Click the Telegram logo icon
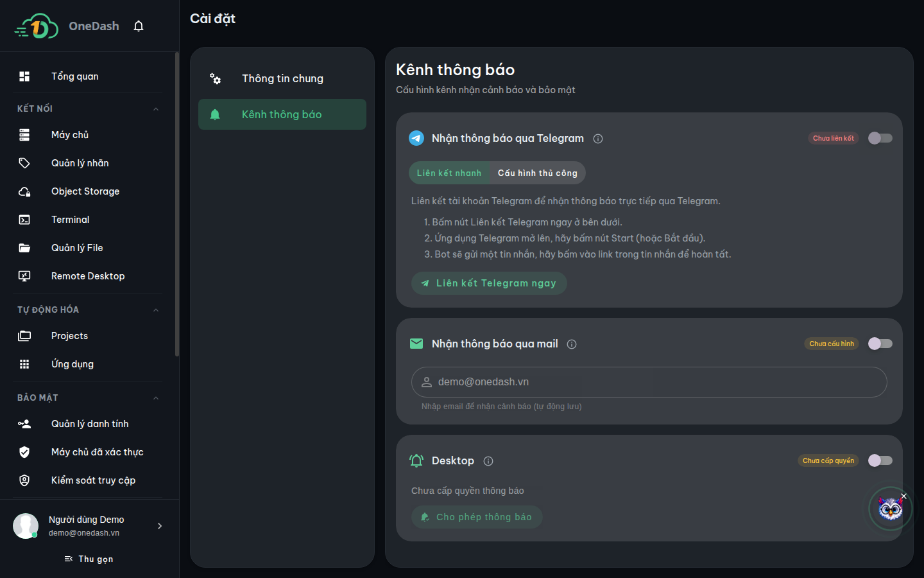 (x=416, y=138)
